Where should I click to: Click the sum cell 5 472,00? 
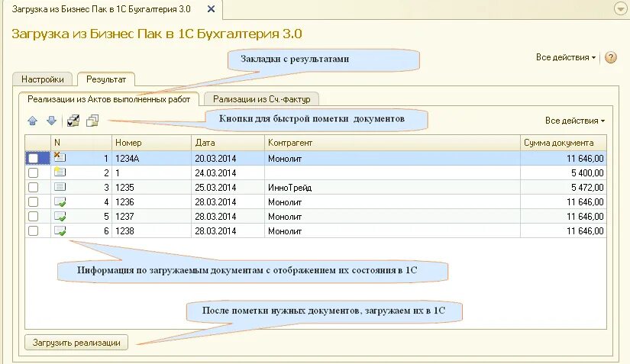click(x=564, y=187)
